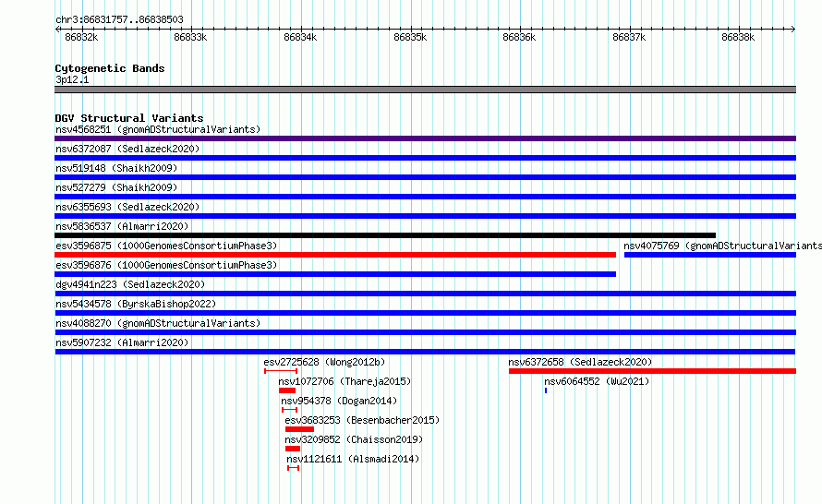Click the chr3:86831757..86838503 coordinates text
Viewport: 822px width, 504px height.
pos(119,20)
